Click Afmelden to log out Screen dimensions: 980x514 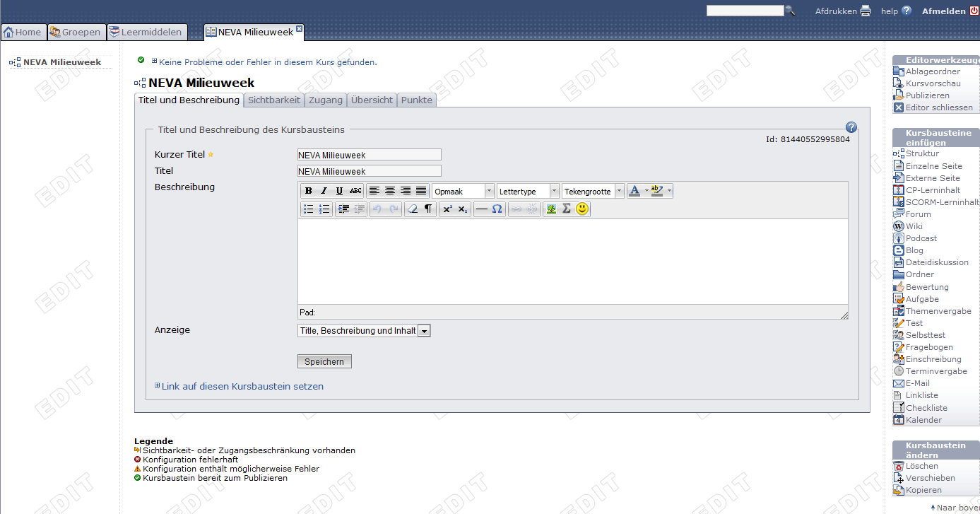[x=950, y=11]
